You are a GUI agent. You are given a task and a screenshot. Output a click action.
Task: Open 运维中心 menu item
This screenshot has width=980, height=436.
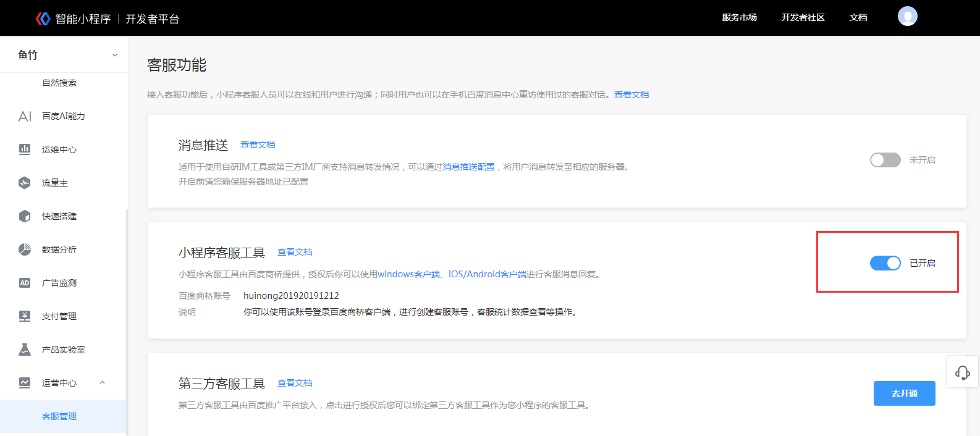pyautogui.click(x=59, y=149)
